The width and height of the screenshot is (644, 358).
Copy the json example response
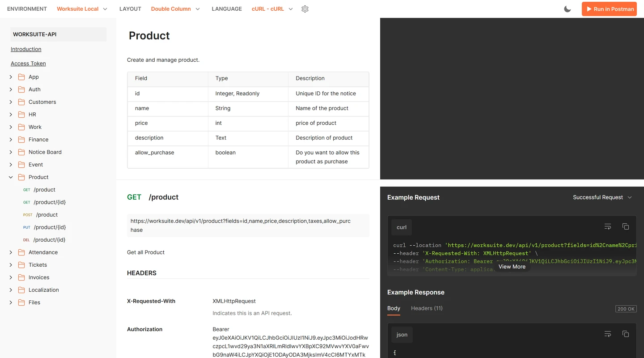[x=626, y=334]
